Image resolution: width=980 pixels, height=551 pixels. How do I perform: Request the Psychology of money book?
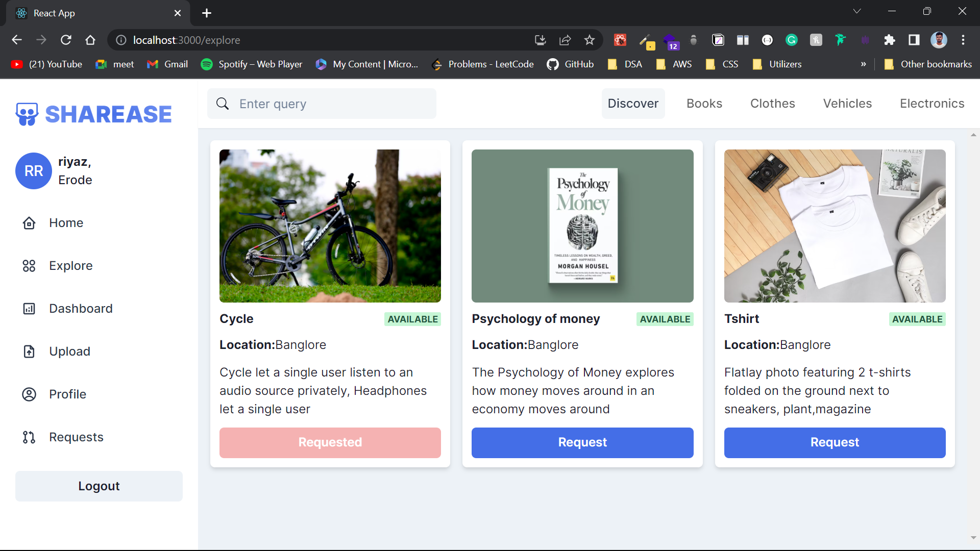[582, 442]
